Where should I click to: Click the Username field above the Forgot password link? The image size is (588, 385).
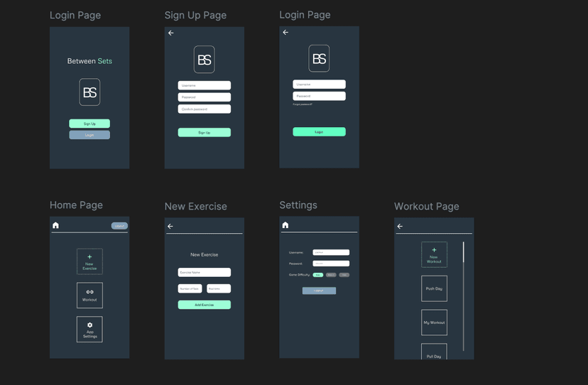(319, 84)
